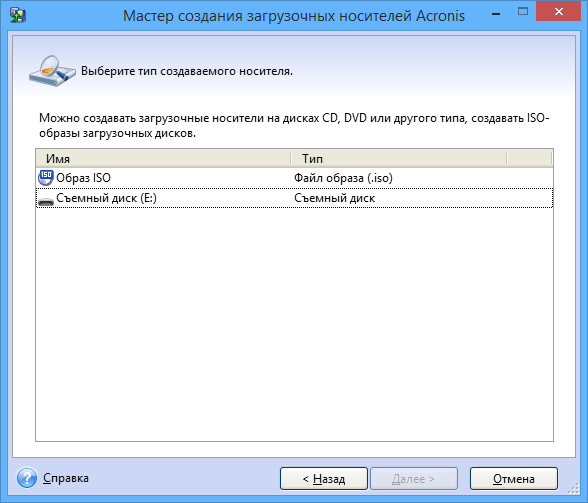Click the resize grip in the window corner

(574, 488)
